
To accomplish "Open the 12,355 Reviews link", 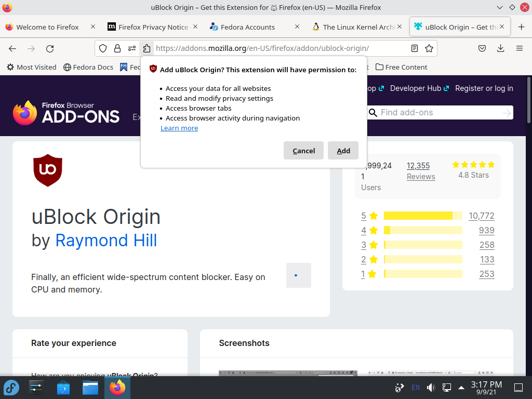I will (x=421, y=171).
